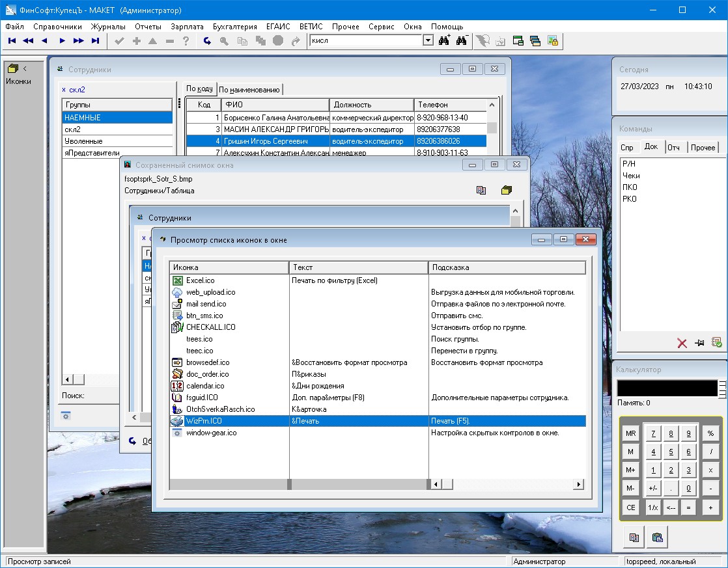The width and height of the screenshot is (728, 568).
Task: Click refresh arrow icon in main toolbar
Action: (207, 41)
